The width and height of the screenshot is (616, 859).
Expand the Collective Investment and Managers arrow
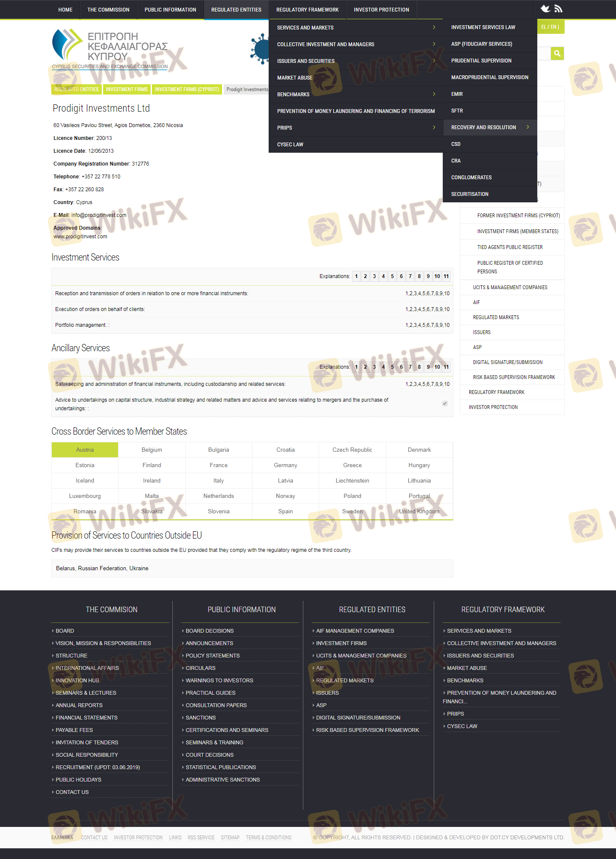434,44
